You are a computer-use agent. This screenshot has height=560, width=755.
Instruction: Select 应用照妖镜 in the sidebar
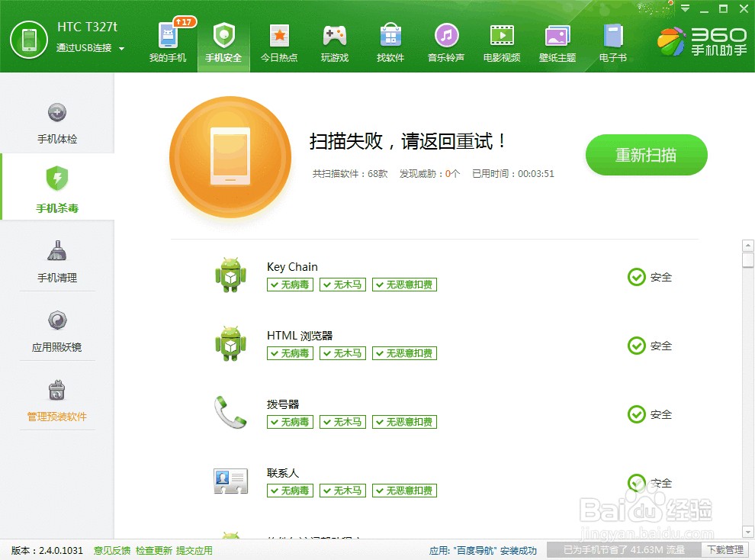(x=57, y=331)
